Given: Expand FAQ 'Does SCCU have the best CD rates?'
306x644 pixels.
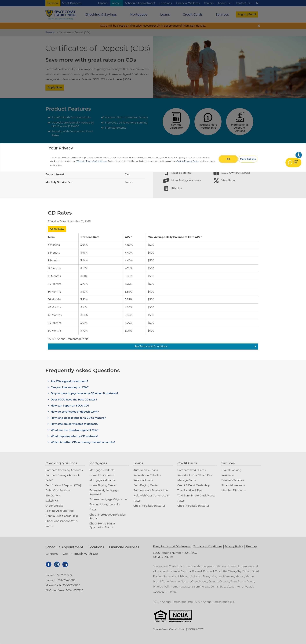Looking at the screenshot, I should click(74, 400).
